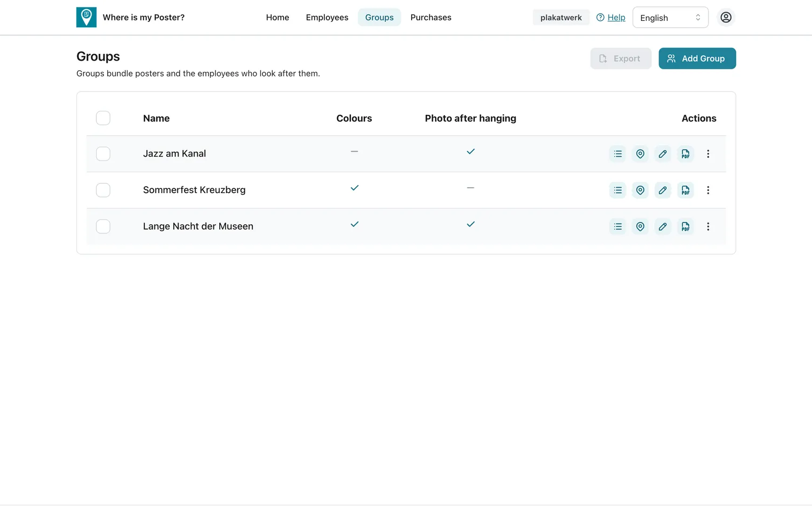Open list view for Sommerfest Kreuzberg
Image resolution: width=812 pixels, height=508 pixels.
coord(617,190)
